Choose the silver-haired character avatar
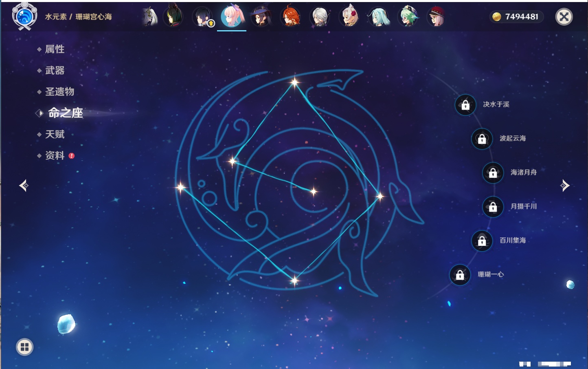 coord(320,17)
